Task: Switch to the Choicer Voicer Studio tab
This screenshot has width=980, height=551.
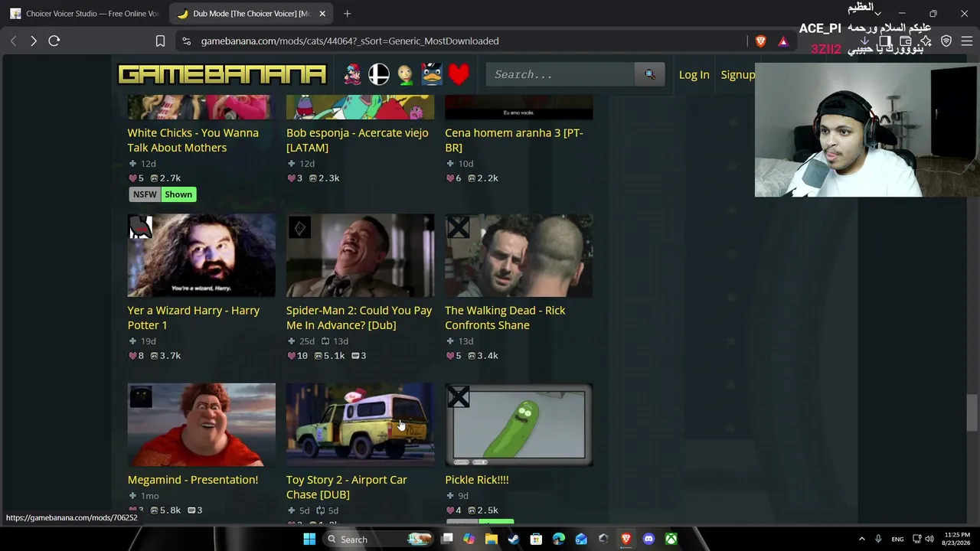Action: pos(84,13)
